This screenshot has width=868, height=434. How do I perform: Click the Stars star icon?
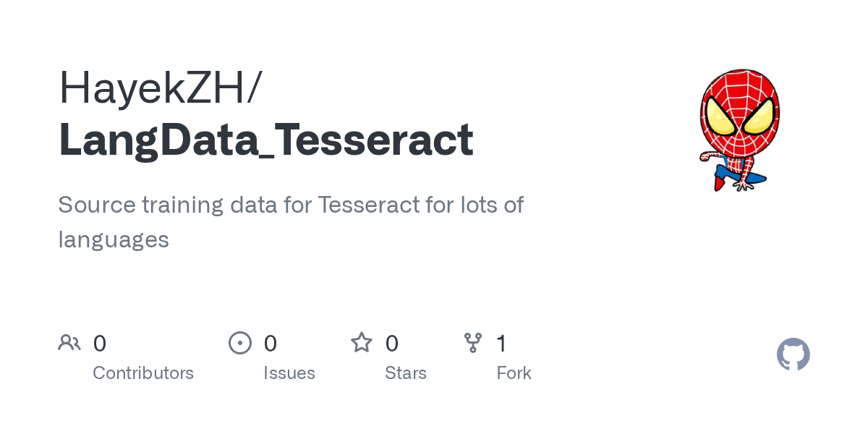[x=361, y=342]
